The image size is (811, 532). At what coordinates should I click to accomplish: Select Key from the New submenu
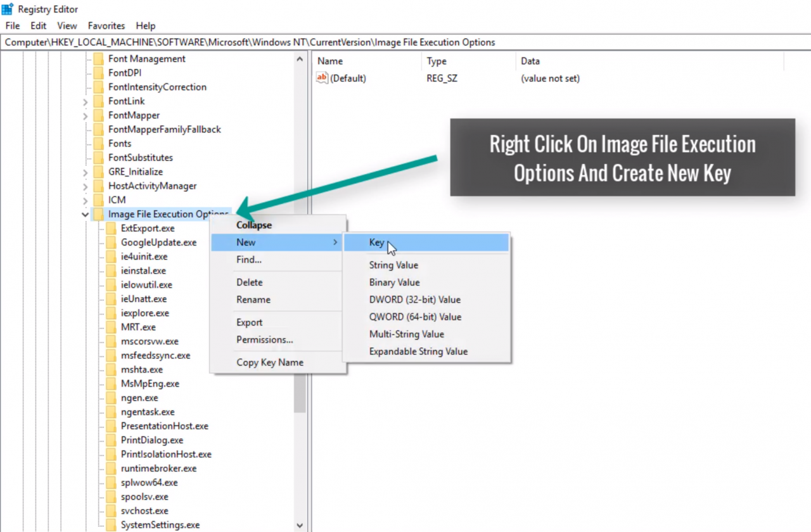pos(376,243)
